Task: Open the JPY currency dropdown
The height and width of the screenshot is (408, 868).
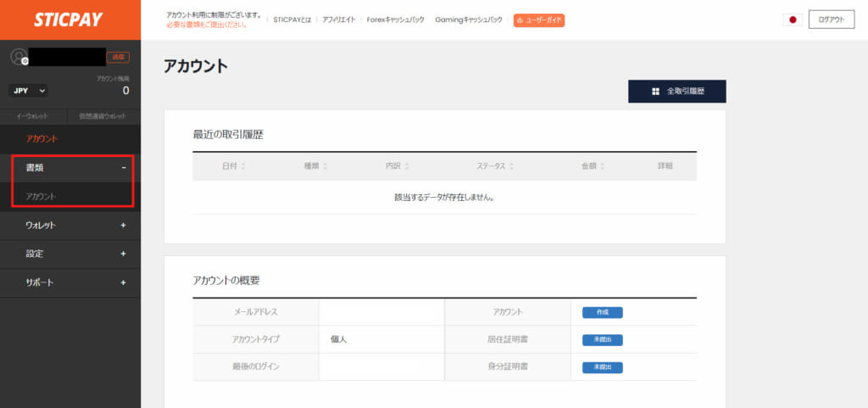Action: click(x=28, y=91)
